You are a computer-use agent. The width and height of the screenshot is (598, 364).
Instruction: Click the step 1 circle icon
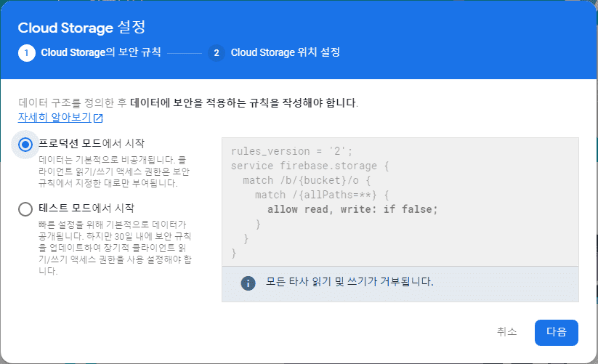(27, 52)
